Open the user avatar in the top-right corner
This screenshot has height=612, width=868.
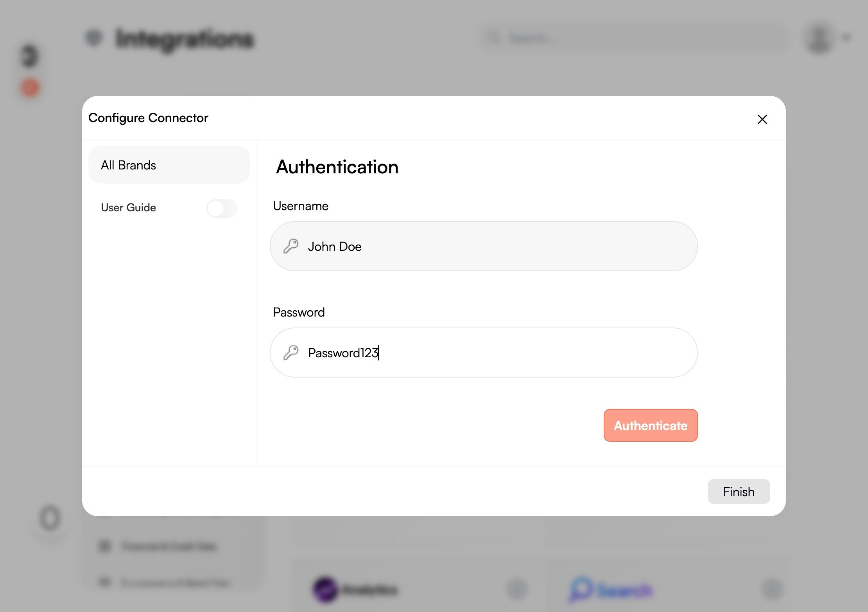(819, 38)
